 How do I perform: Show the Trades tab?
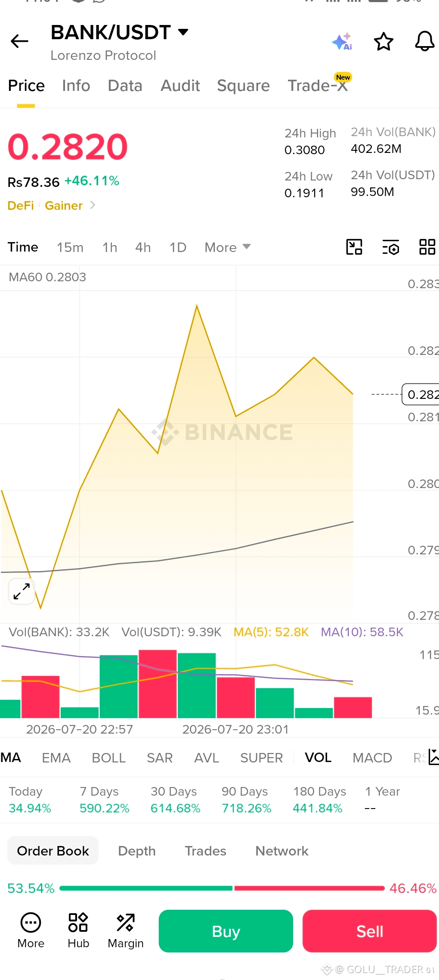[x=205, y=851]
